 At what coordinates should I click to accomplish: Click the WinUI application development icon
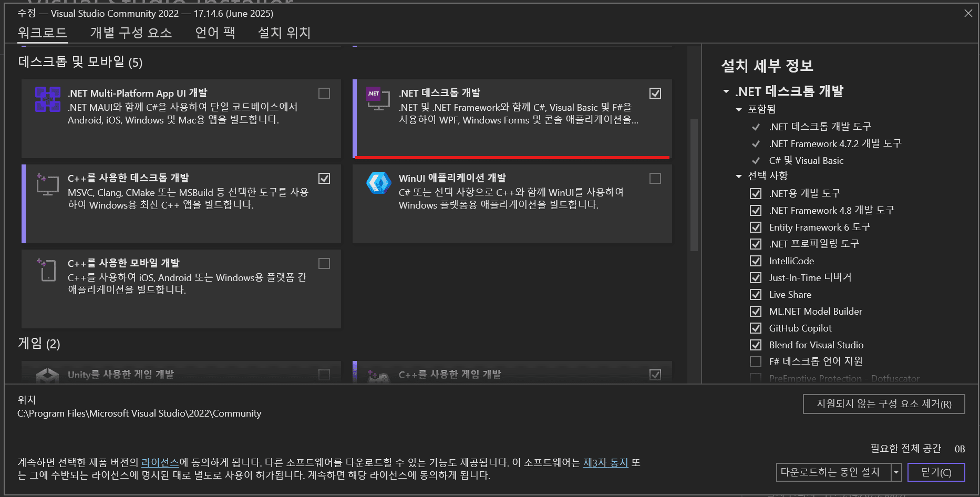[x=378, y=183]
